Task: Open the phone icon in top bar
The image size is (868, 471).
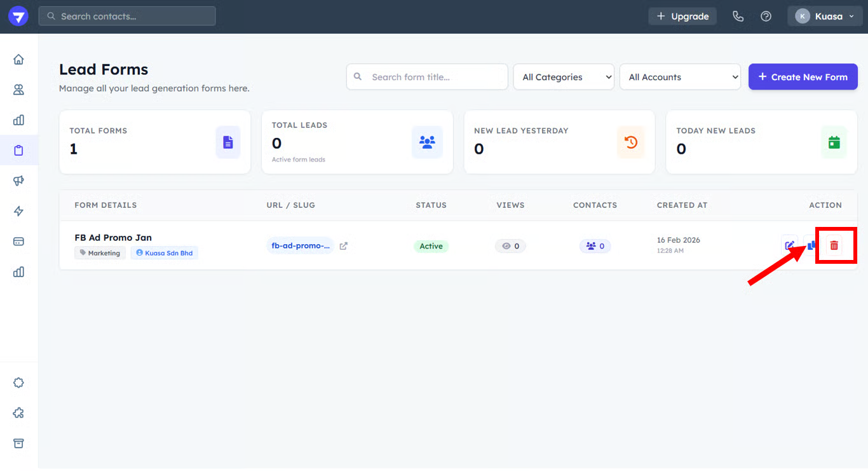Action: (738, 17)
